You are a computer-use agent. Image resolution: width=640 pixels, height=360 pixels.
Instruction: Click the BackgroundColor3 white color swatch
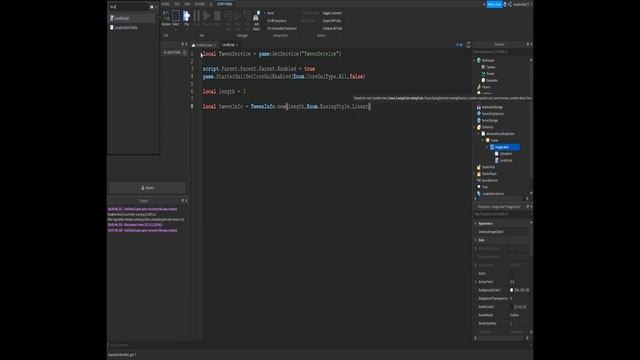coord(511,290)
